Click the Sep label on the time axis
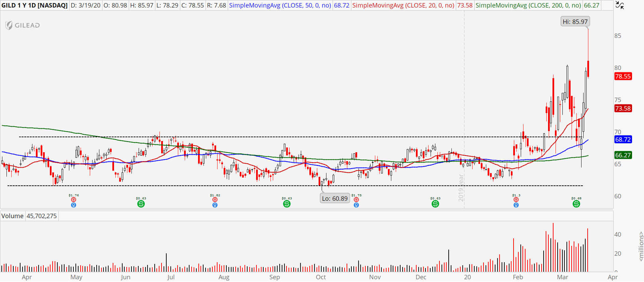 274,277
